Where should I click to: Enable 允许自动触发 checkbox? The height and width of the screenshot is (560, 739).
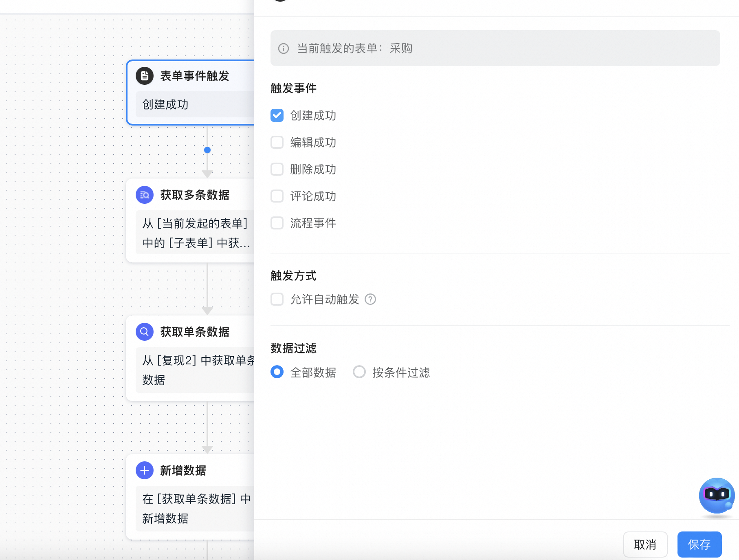pos(277,299)
